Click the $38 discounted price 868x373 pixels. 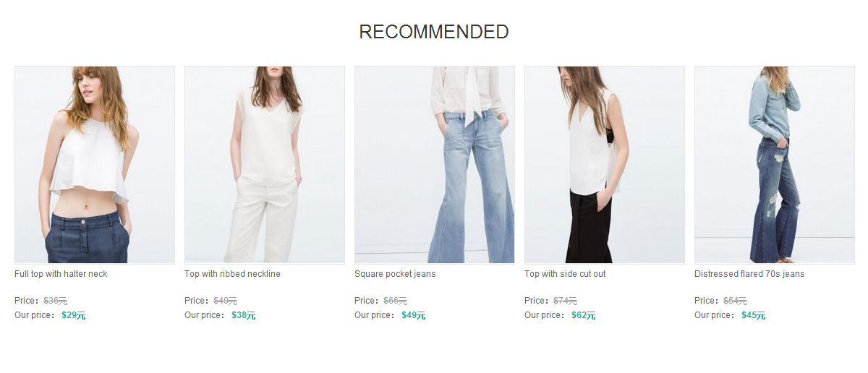(244, 315)
